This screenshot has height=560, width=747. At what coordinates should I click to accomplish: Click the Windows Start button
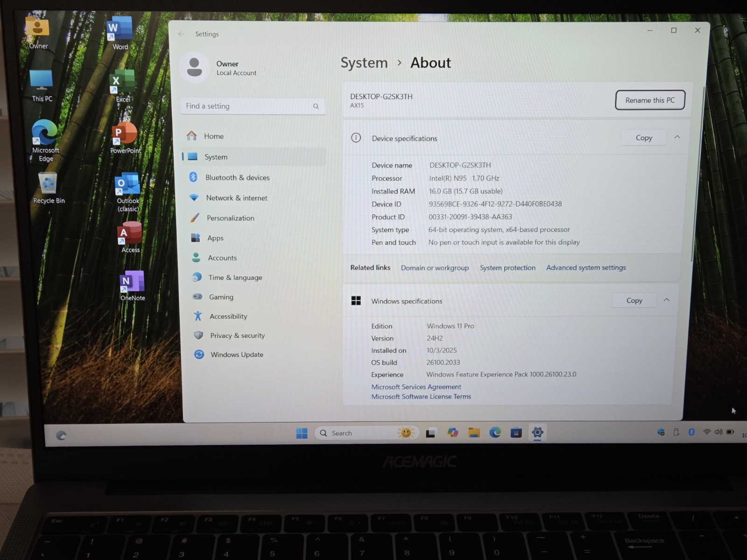pyautogui.click(x=302, y=433)
